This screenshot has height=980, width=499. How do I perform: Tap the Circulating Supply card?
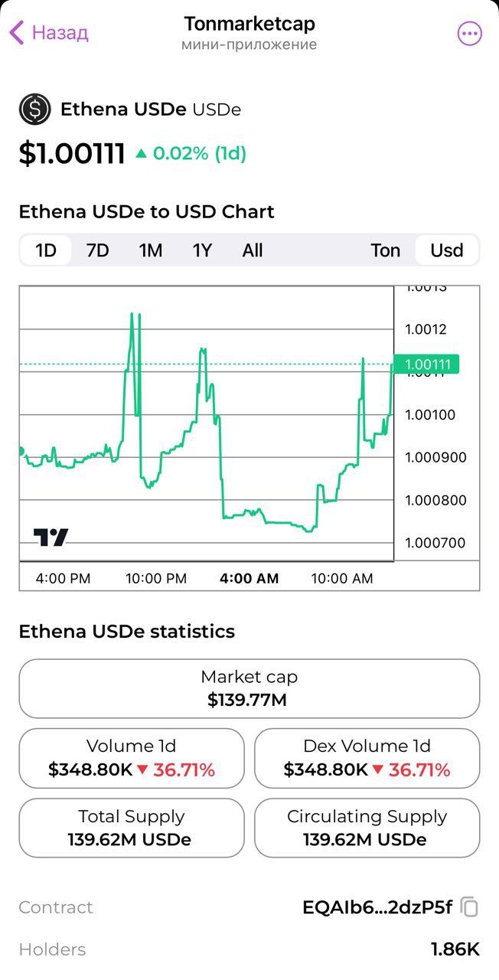367,828
